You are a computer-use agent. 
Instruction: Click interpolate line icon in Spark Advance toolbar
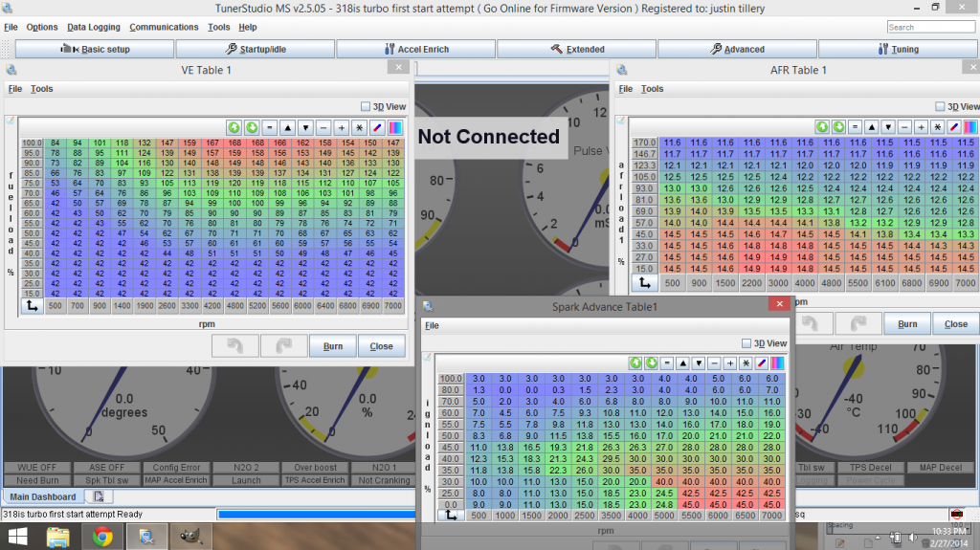coord(762,363)
